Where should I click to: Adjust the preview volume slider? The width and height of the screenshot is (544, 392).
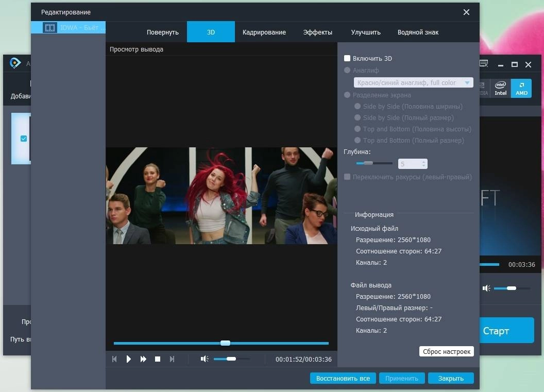[231, 359]
